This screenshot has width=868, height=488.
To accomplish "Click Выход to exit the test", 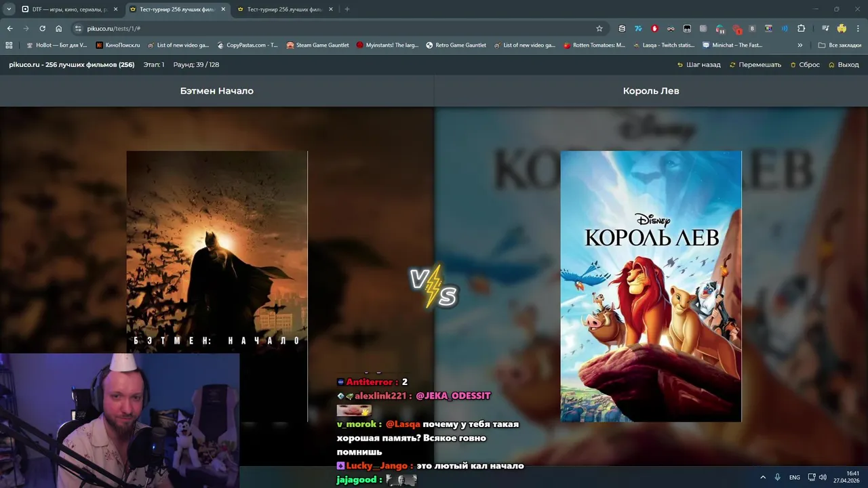I will point(843,65).
